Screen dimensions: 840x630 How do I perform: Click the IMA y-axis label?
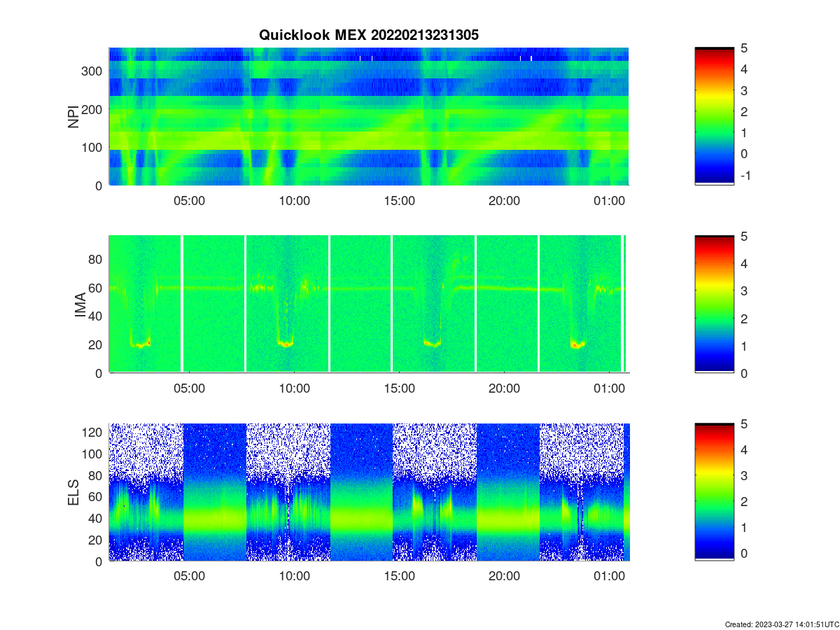tap(80, 304)
